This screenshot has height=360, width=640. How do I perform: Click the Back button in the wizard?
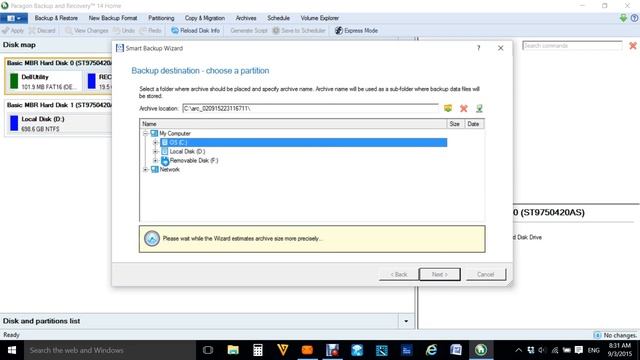398,274
